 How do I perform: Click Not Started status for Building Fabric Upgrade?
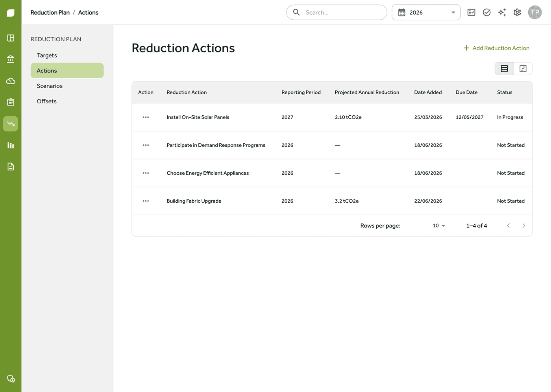click(x=511, y=201)
